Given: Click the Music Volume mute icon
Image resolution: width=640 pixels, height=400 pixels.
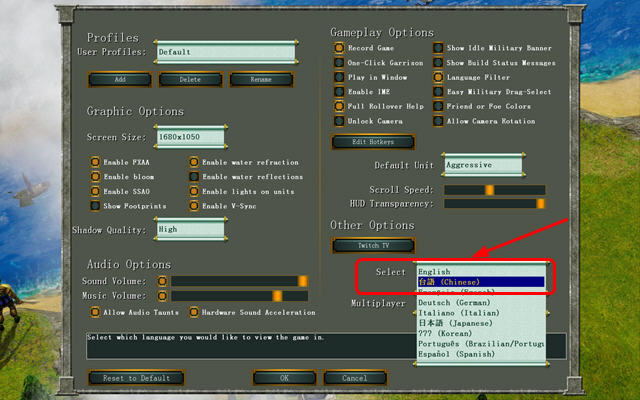Looking at the screenshot, I should click(x=162, y=296).
